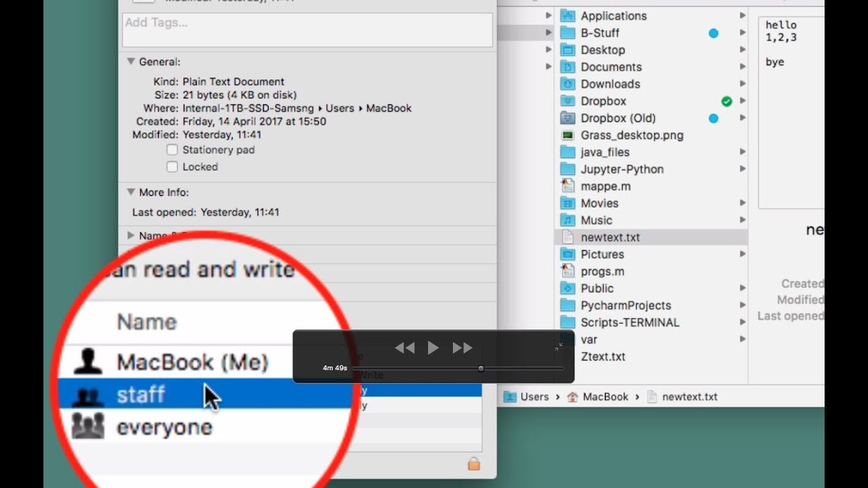Click the Last opened "Yesterday, 11:41" value
868x488 pixels.
click(240, 212)
